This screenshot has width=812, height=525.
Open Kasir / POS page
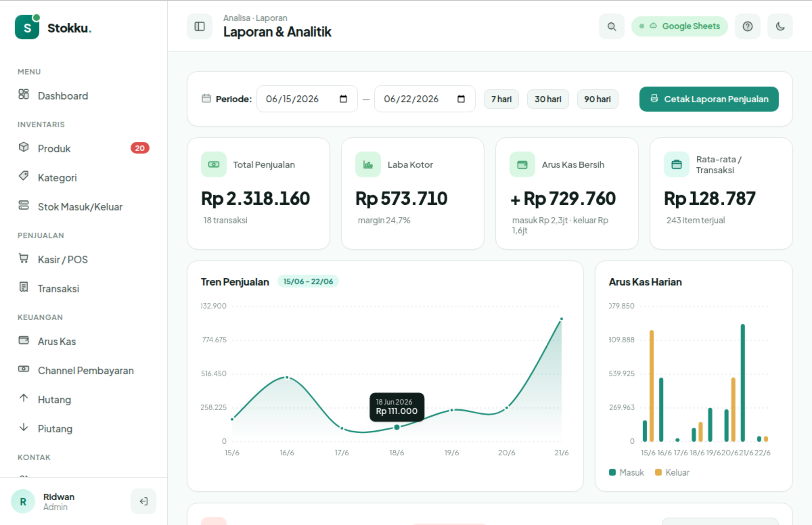(x=84, y=259)
